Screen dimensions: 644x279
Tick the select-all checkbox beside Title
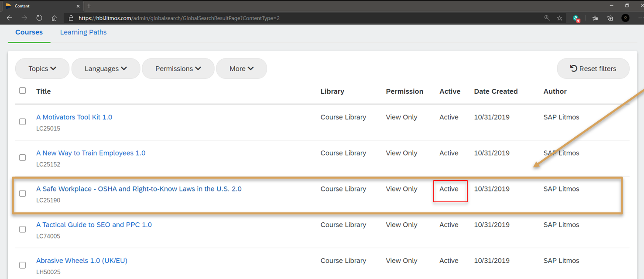point(23,91)
